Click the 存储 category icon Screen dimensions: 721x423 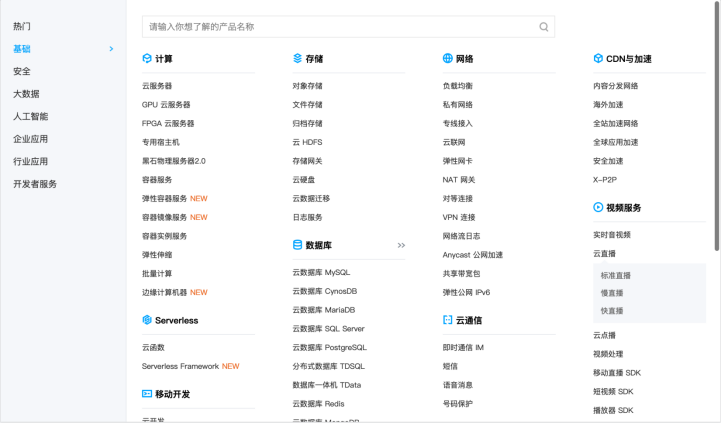297,59
